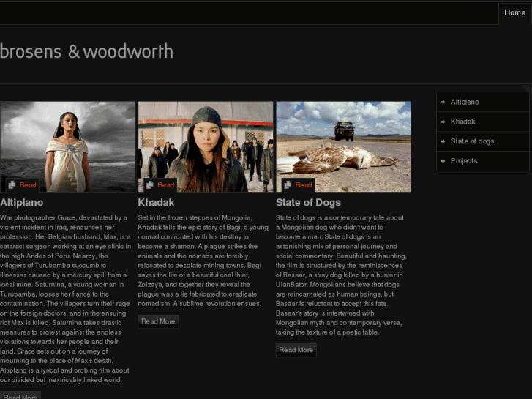Open Khadak from the sidebar menu

[483, 122]
